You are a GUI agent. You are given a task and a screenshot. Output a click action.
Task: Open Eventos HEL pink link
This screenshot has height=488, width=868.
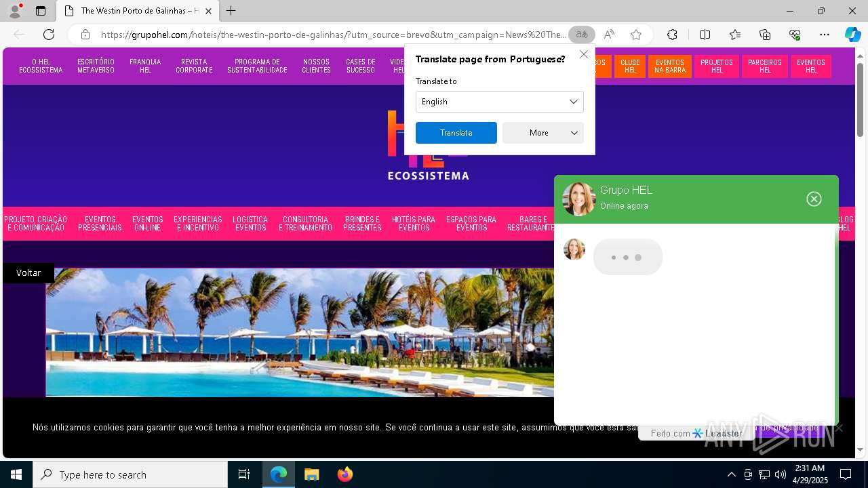point(811,66)
